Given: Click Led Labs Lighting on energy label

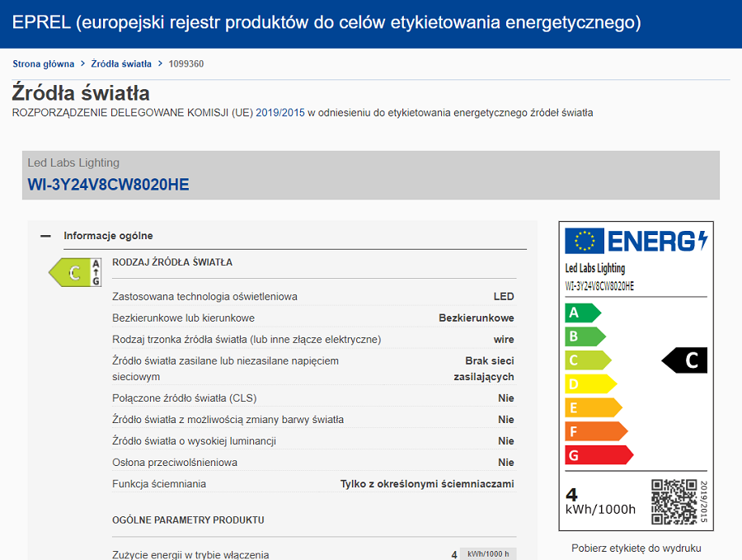Looking at the screenshot, I should click(594, 268).
